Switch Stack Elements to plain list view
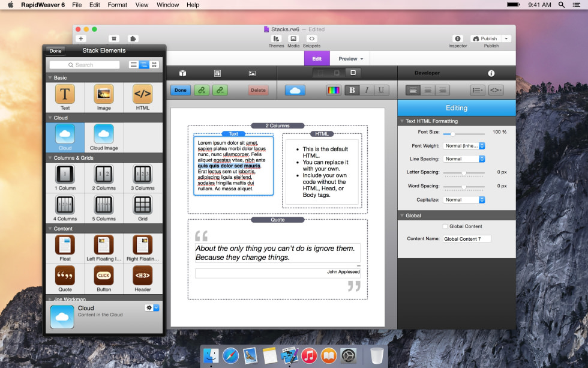Screen dimensions: 588x368 (133, 64)
